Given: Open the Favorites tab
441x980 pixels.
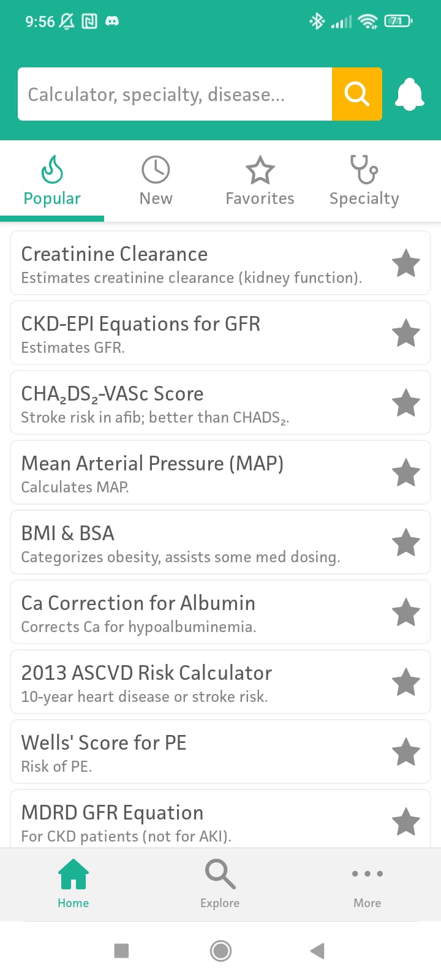Looking at the screenshot, I should tap(260, 181).
